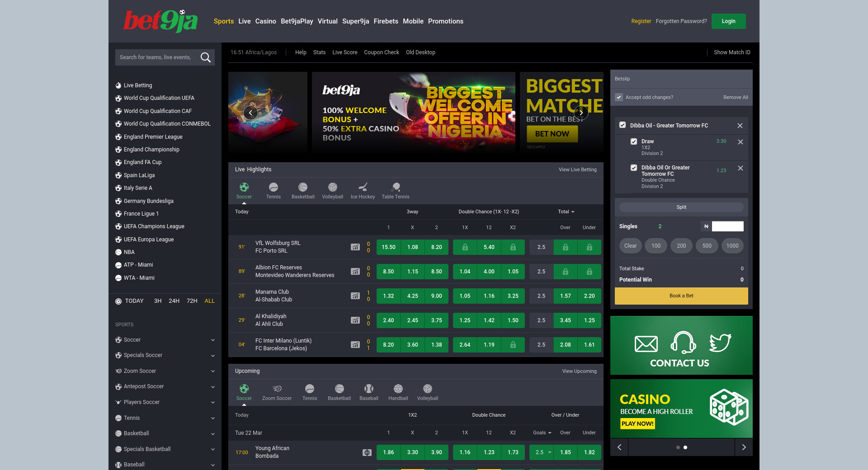Uncheck Dibba Oil - Greater Tomorrow FC checkbox
Image resolution: width=868 pixels, height=470 pixels.
click(x=623, y=125)
